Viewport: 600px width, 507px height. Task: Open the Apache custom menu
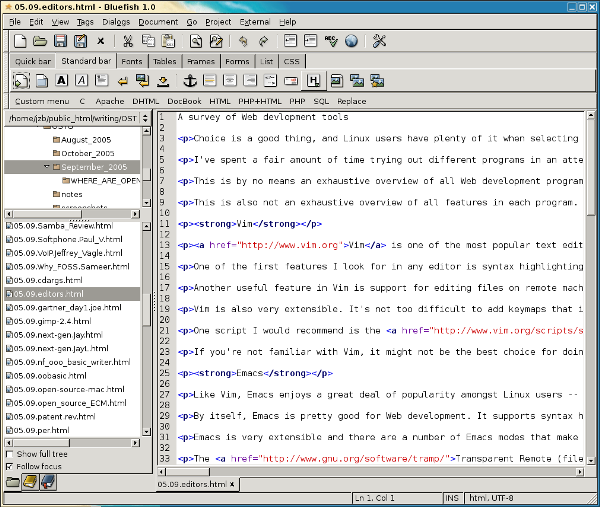(110, 101)
